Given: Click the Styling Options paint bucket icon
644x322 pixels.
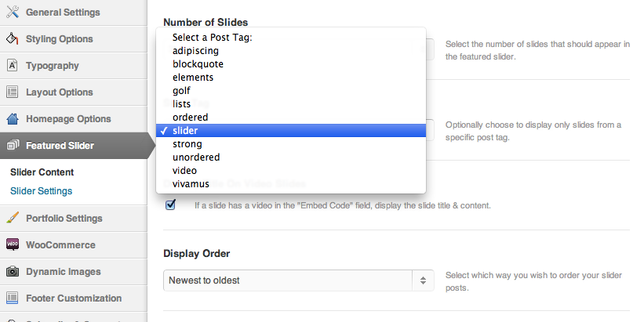Looking at the screenshot, I should pyautogui.click(x=13, y=39).
